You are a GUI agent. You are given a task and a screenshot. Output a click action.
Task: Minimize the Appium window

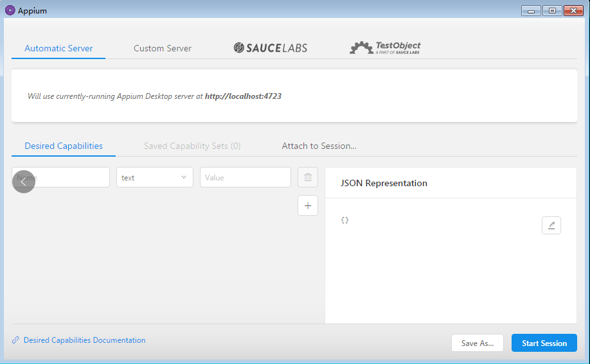point(531,10)
